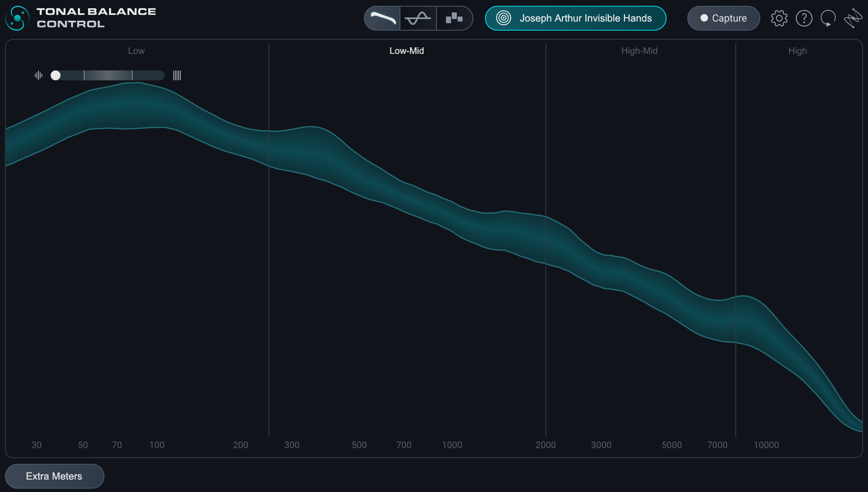Click the concentric-circles target icon

click(504, 18)
